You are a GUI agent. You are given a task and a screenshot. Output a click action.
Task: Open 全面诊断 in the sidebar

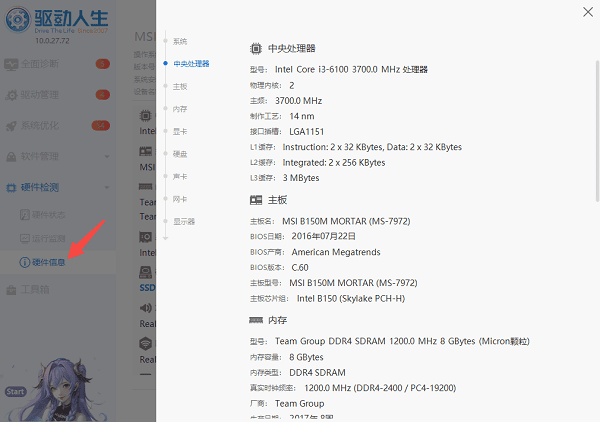(x=40, y=64)
